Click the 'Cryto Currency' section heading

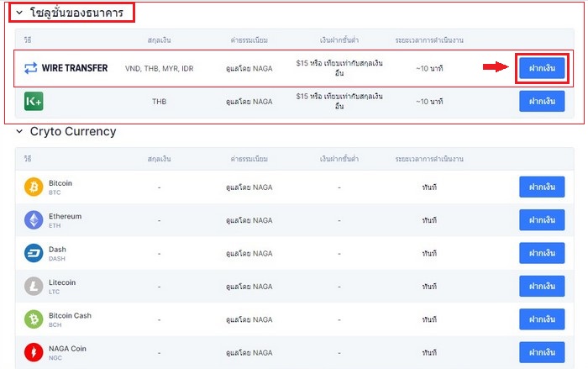(73, 131)
